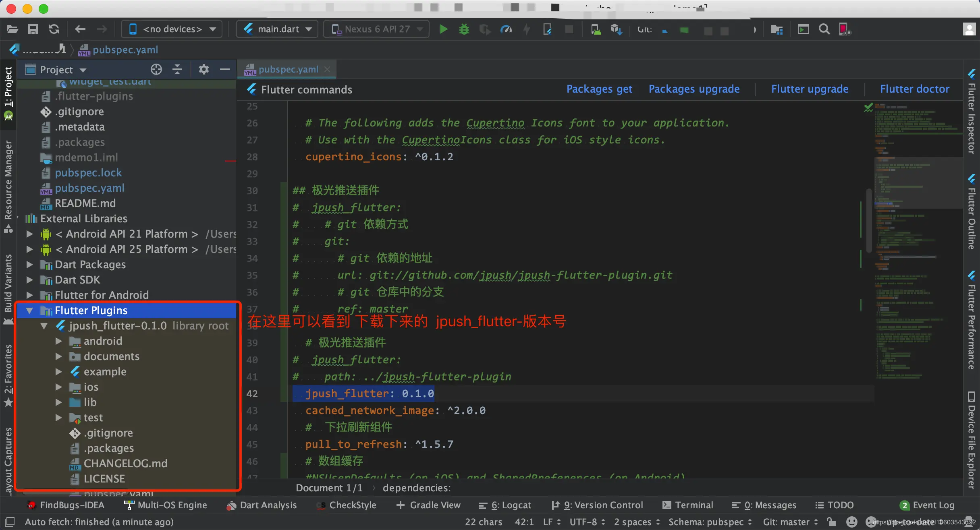Click the profiler gauge icon in toolbar
This screenshot has width=980, height=530.
(x=506, y=29)
